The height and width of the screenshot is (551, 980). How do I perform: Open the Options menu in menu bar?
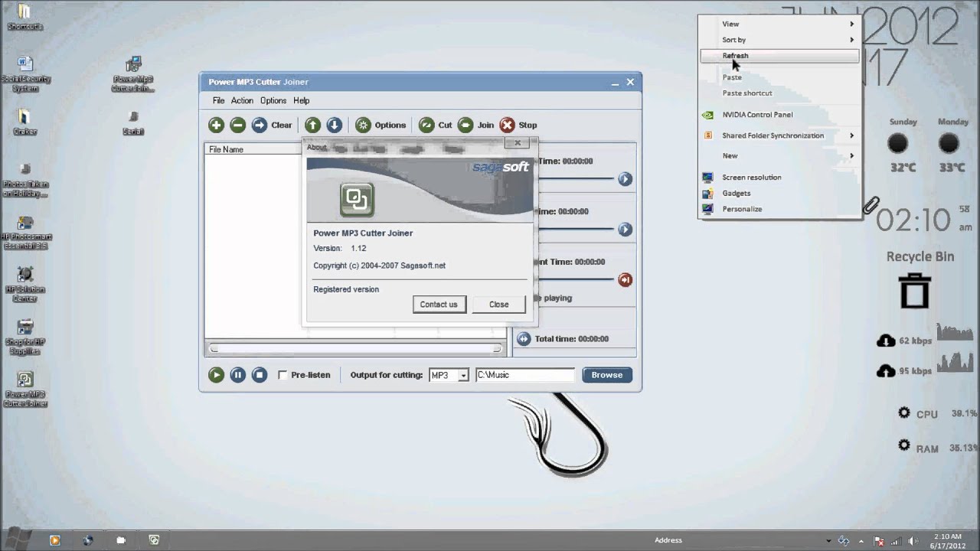click(x=273, y=100)
